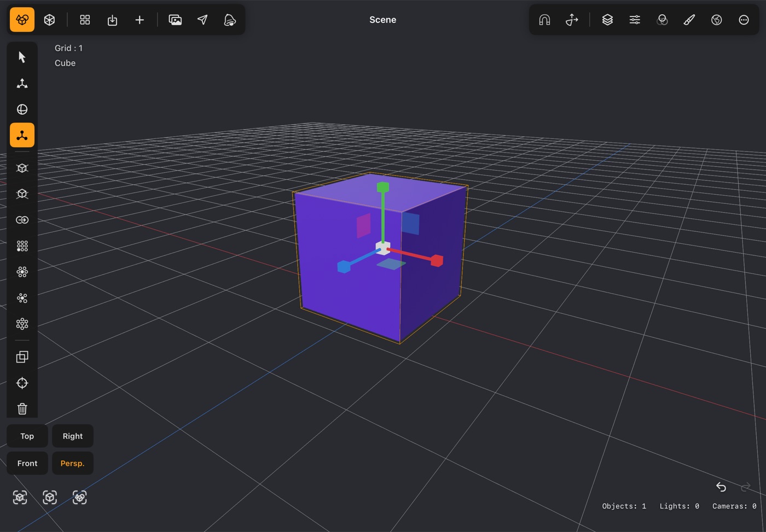Select the orange shapes mode icon
This screenshot has height=532, width=766.
click(22, 20)
